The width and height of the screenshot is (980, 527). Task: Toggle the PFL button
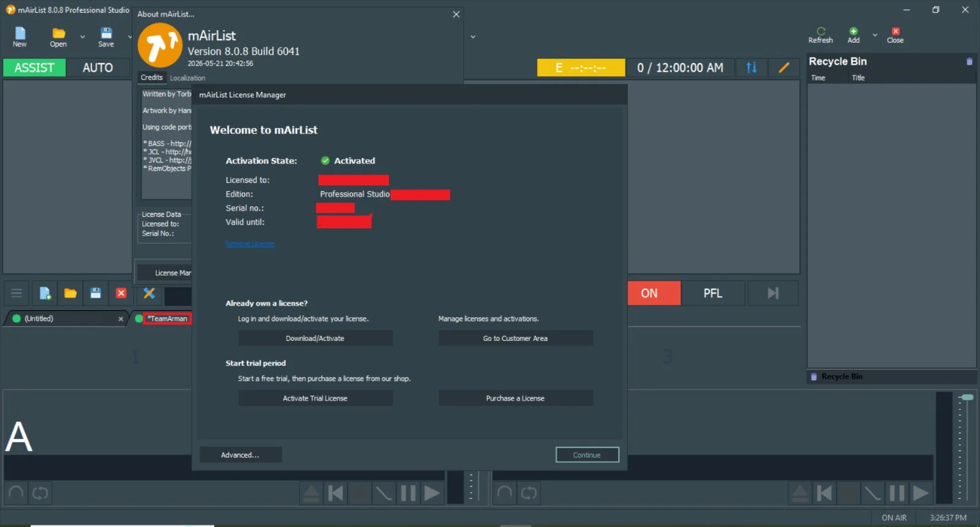coord(713,293)
